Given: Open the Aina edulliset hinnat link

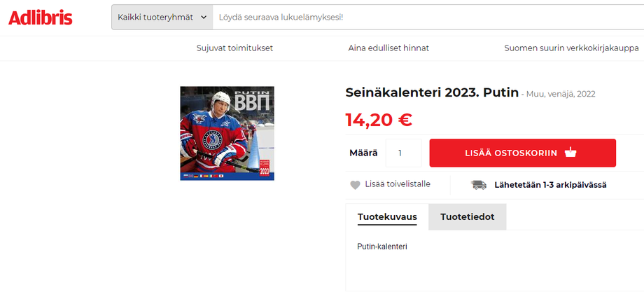Looking at the screenshot, I should (x=388, y=48).
